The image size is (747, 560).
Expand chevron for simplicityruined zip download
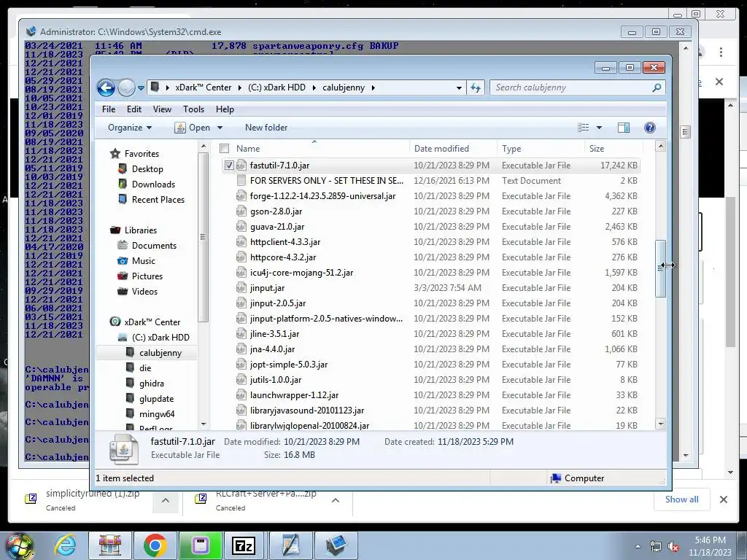pyautogui.click(x=166, y=500)
